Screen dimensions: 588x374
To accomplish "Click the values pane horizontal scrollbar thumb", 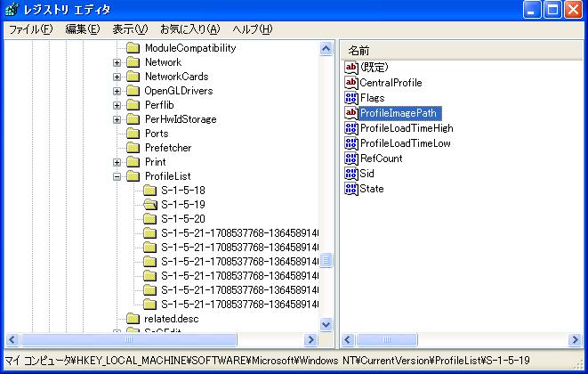I will tap(386, 340).
